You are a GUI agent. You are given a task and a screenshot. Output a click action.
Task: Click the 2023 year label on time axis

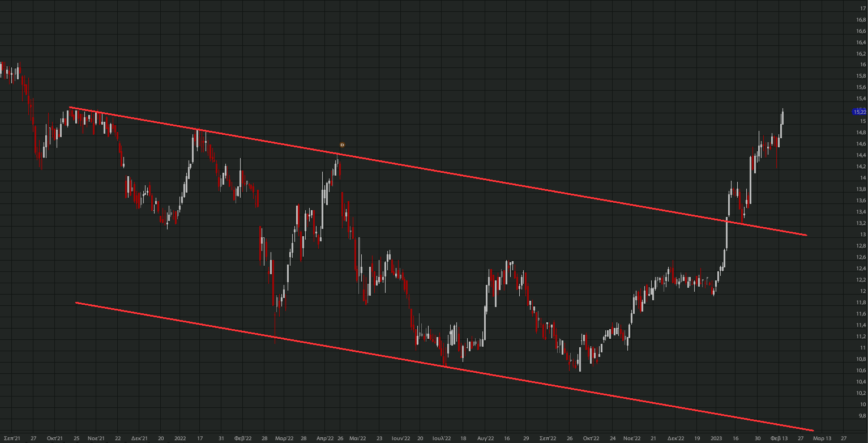(716, 438)
